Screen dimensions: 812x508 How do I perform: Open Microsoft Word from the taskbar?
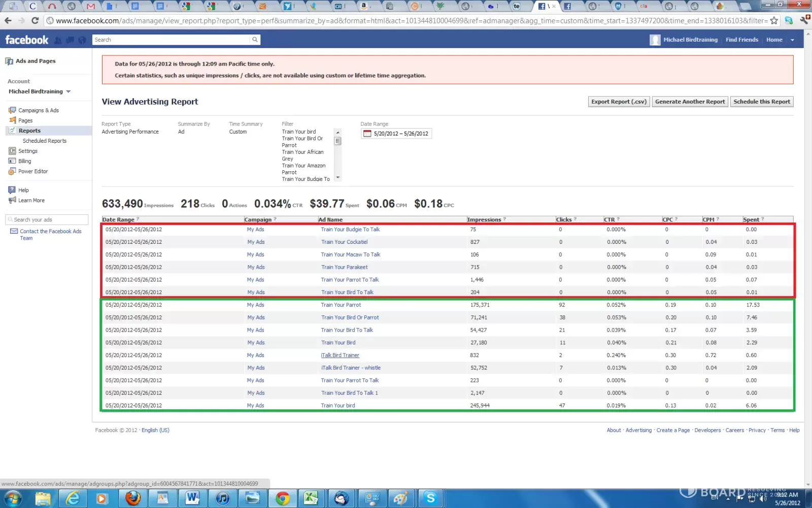192,498
